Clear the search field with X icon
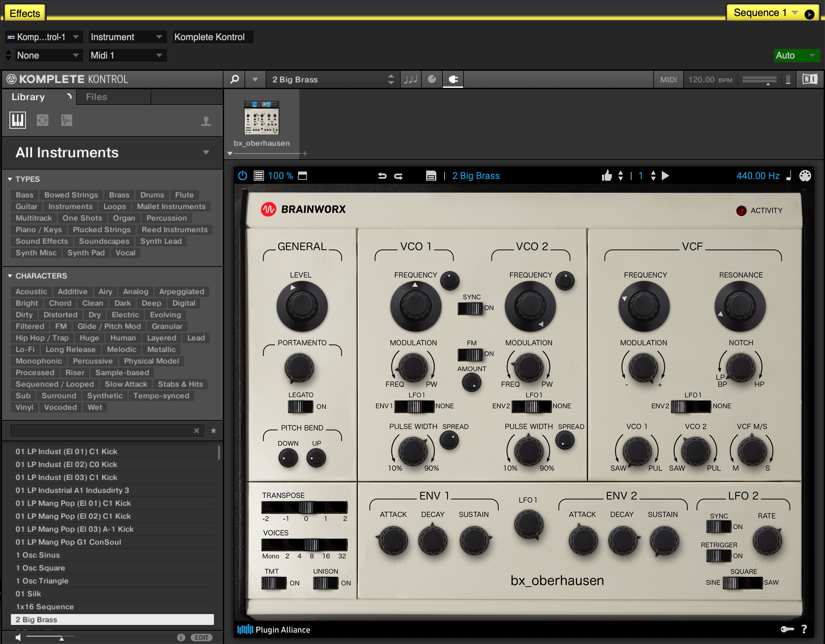 click(197, 430)
